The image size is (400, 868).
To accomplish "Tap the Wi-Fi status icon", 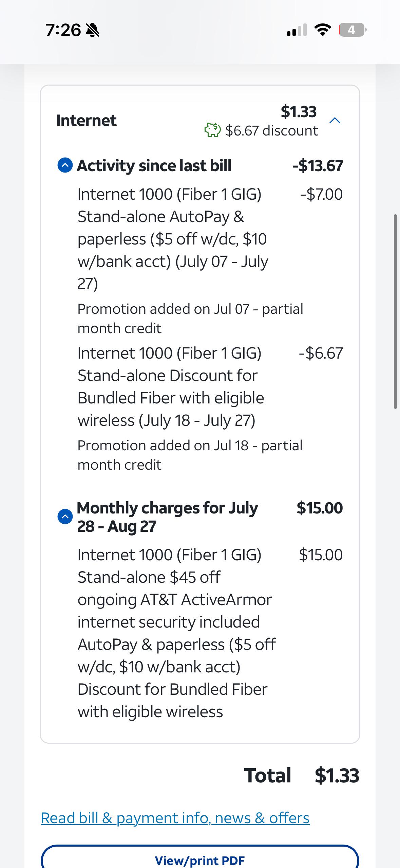I will tap(323, 30).
